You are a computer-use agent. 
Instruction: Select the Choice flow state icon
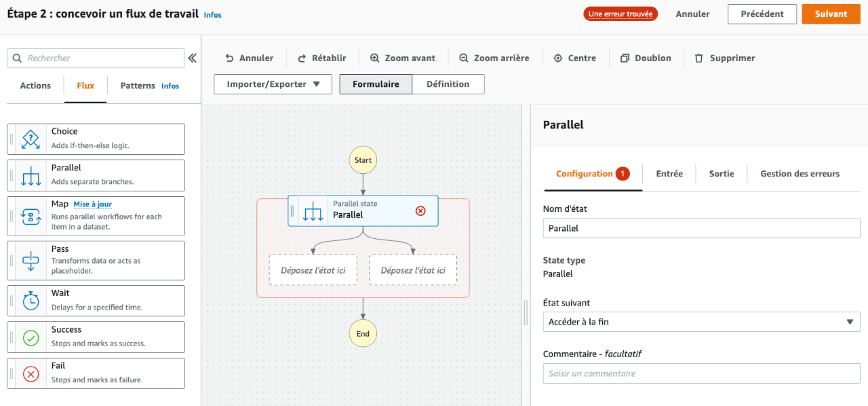point(31,139)
